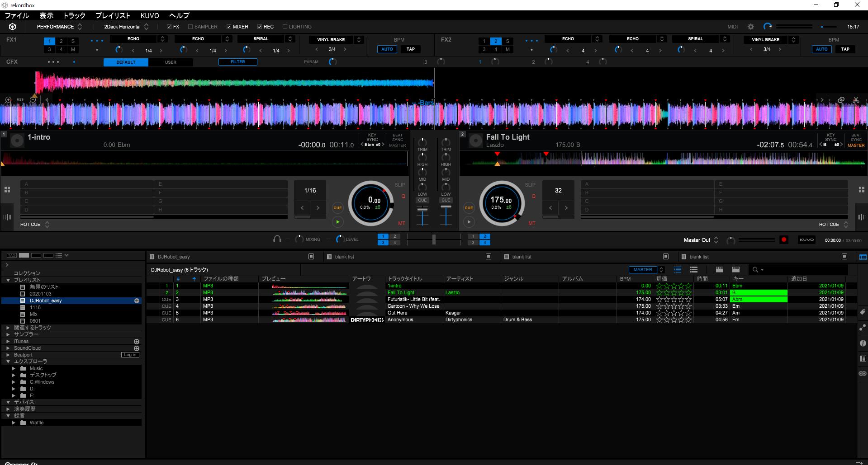The width and height of the screenshot is (868, 465).
Task: Open the pad mode grid icon on deck 1
Action: (7, 190)
